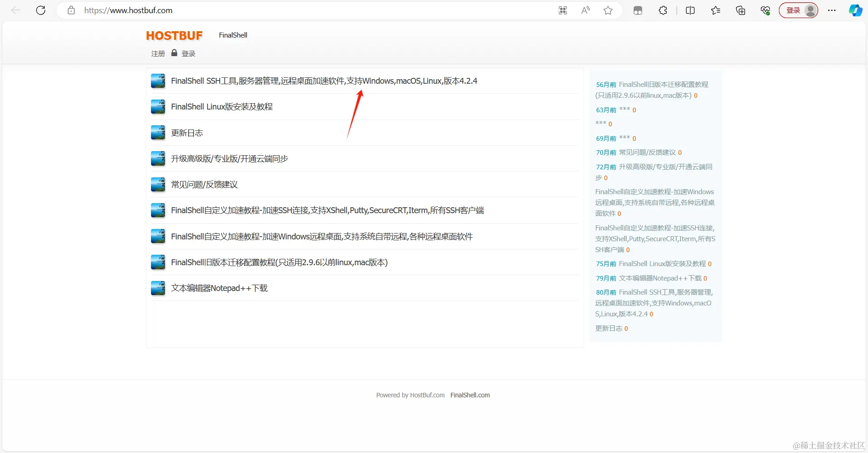Click thumbnail icon of 常见问题/反馈建议 row

point(158,185)
